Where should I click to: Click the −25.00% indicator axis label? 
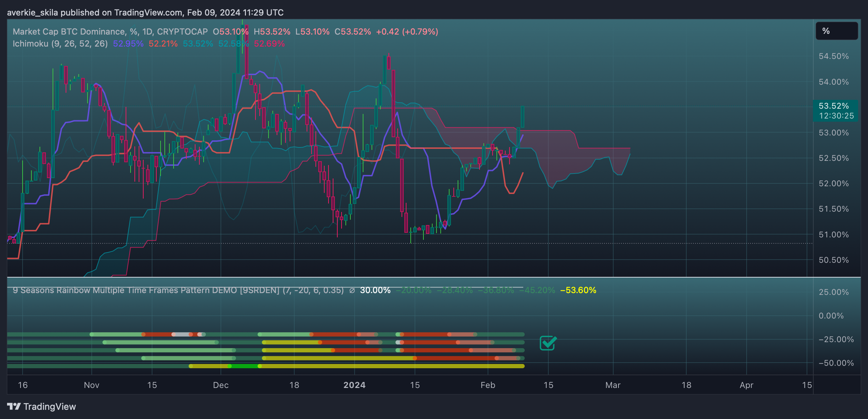[x=836, y=339]
